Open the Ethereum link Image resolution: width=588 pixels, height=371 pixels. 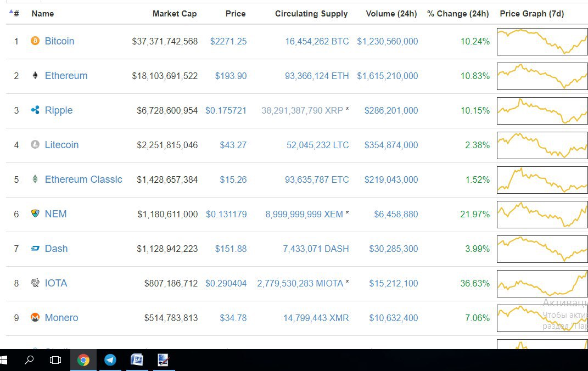click(x=66, y=75)
